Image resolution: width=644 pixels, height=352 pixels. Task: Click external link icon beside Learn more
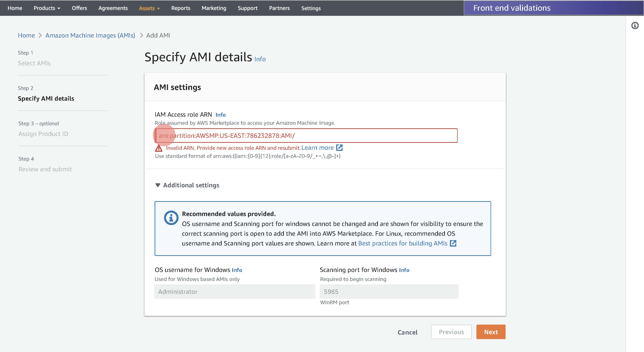tap(339, 148)
